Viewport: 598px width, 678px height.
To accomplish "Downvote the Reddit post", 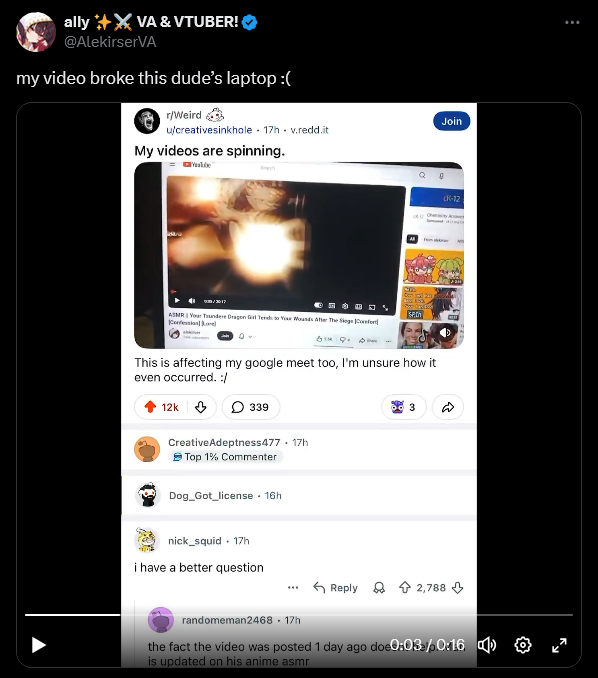I will pos(201,407).
